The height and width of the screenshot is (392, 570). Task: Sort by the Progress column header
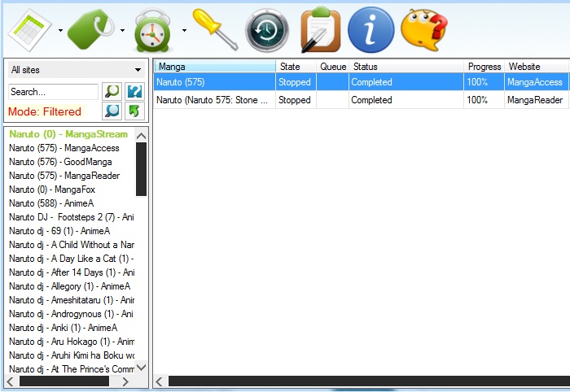pyautogui.click(x=484, y=67)
